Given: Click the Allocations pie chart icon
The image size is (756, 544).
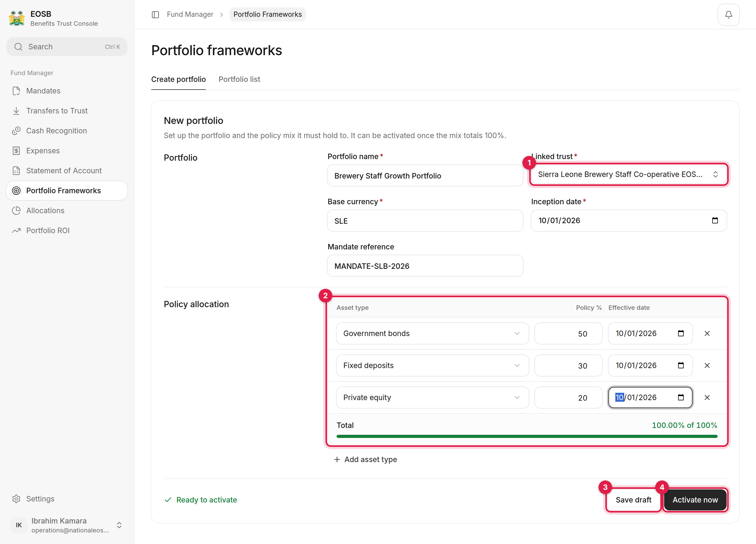Looking at the screenshot, I should [x=16, y=210].
